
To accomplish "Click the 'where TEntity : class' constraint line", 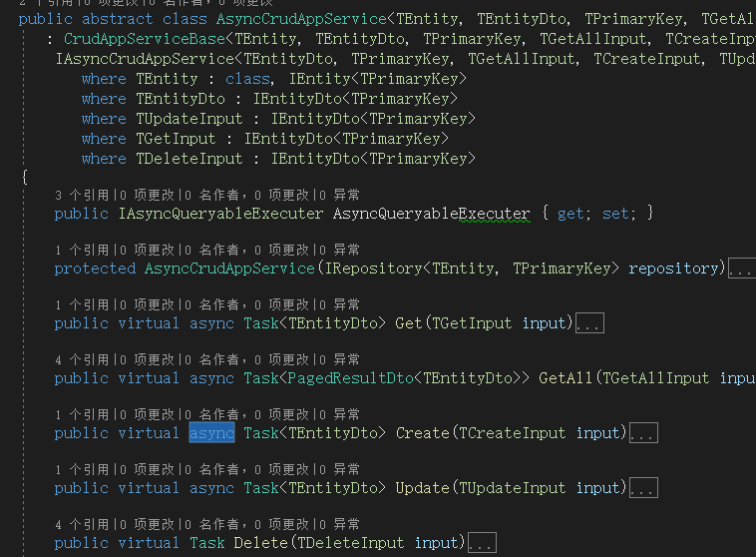I will [x=274, y=79].
